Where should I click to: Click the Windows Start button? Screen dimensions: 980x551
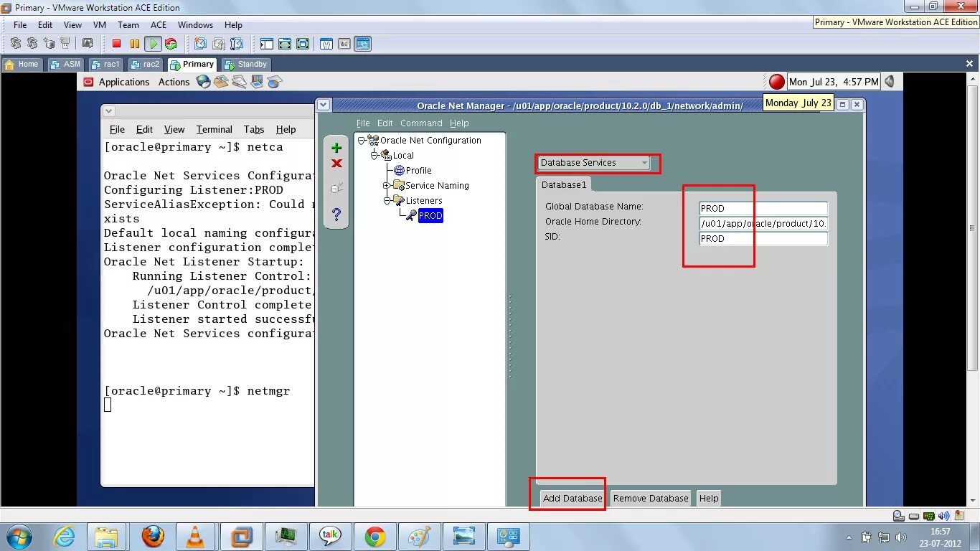(x=19, y=537)
